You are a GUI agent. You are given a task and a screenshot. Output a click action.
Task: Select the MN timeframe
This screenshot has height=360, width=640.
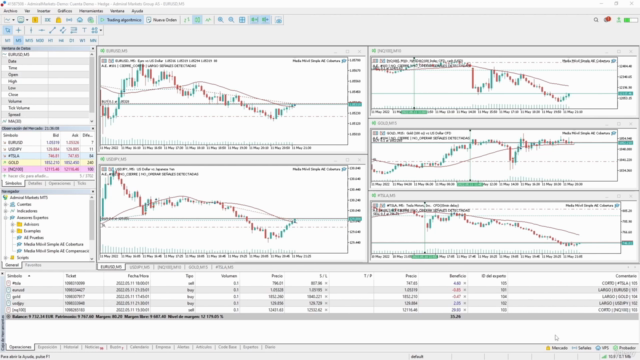point(93,40)
